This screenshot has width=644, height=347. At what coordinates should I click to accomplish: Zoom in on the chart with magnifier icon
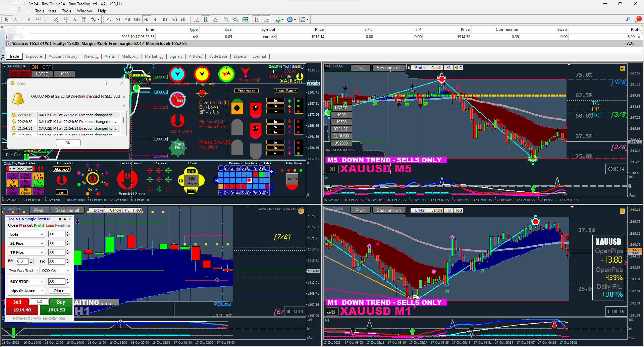pos(226,19)
